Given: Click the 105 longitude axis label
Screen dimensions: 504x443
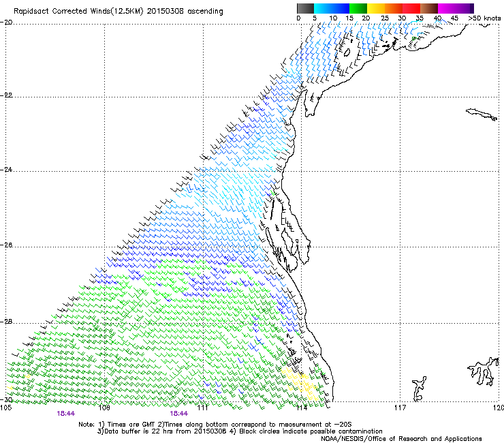Looking at the screenshot, I should pos(5,408).
